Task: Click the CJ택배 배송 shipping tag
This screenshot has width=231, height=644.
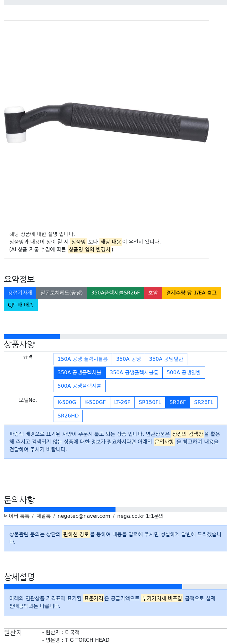Action: click(21, 305)
